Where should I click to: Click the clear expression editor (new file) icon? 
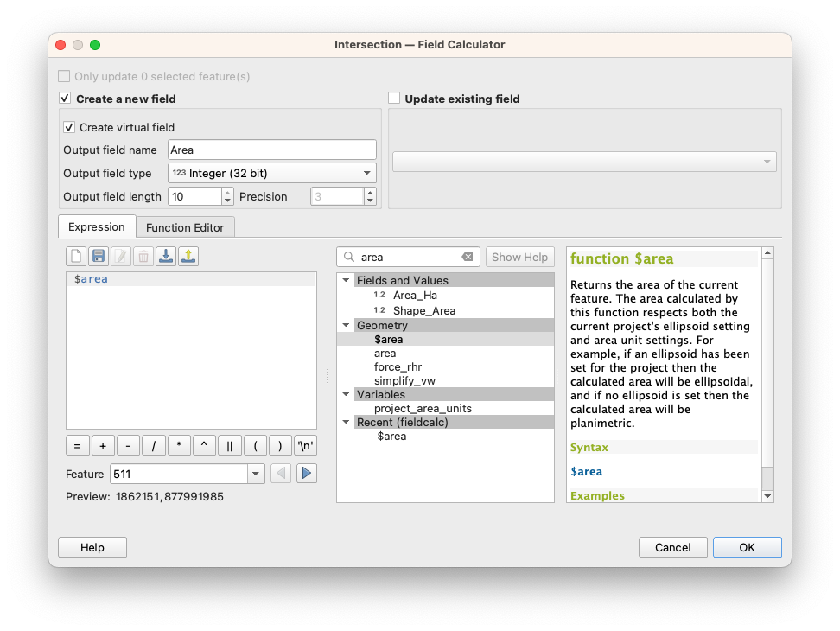tap(76, 256)
